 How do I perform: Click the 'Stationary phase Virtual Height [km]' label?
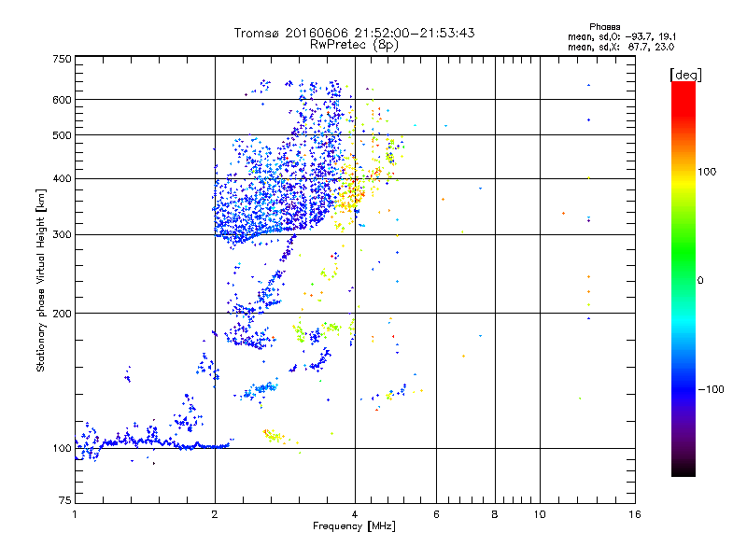click(x=41, y=280)
